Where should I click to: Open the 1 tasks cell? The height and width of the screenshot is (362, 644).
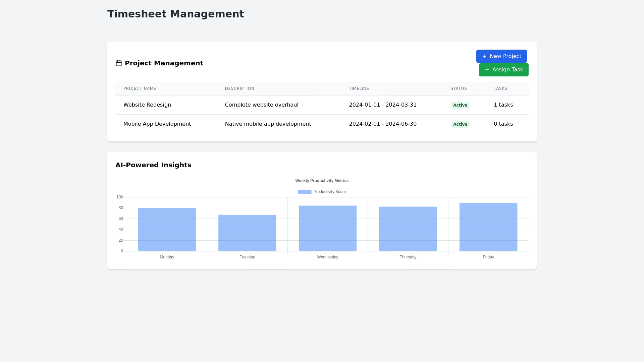(x=503, y=105)
